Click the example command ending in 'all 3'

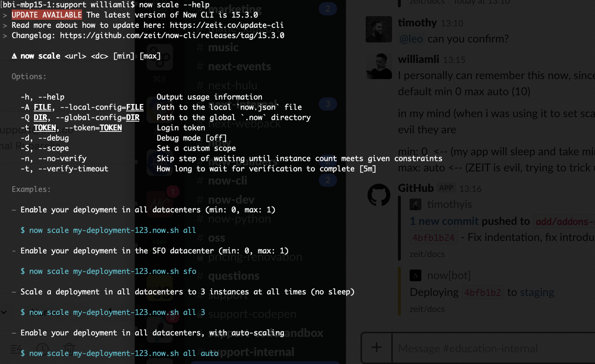click(x=113, y=312)
